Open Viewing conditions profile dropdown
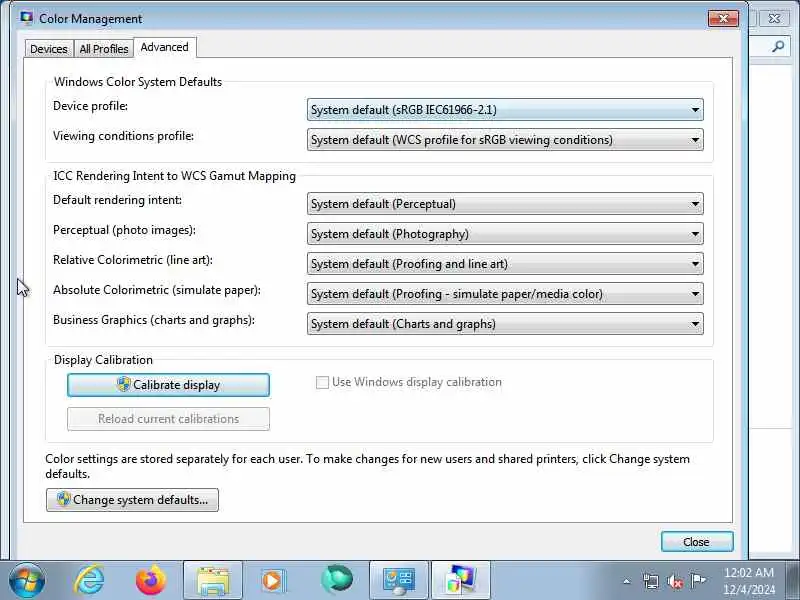The image size is (800, 600). pos(505,140)
